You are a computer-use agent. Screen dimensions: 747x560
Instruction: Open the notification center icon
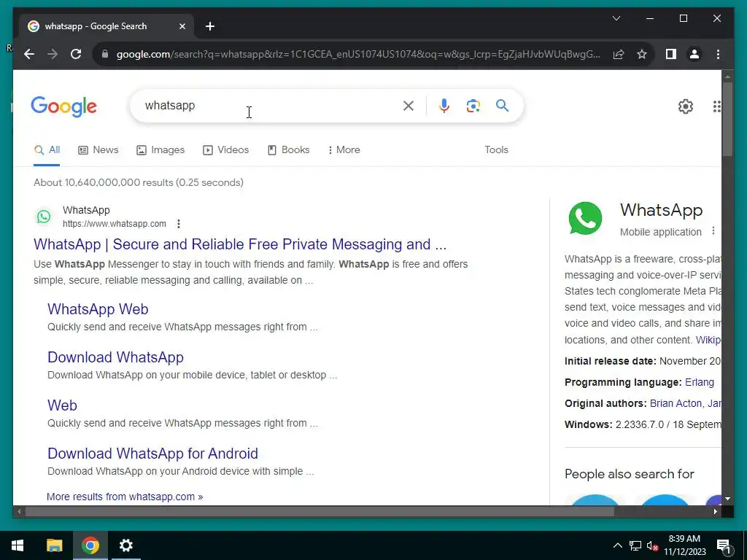[x=724, y=545]
